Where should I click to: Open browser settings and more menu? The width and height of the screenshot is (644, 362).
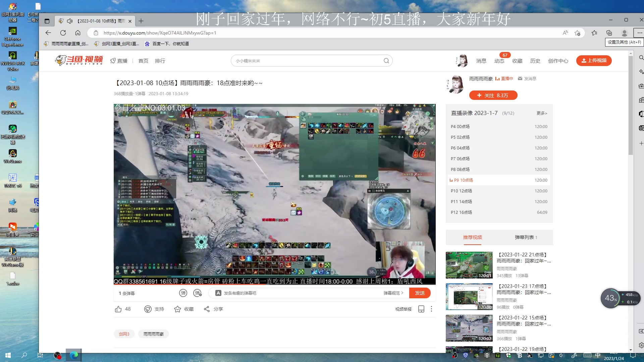point(639,33)
